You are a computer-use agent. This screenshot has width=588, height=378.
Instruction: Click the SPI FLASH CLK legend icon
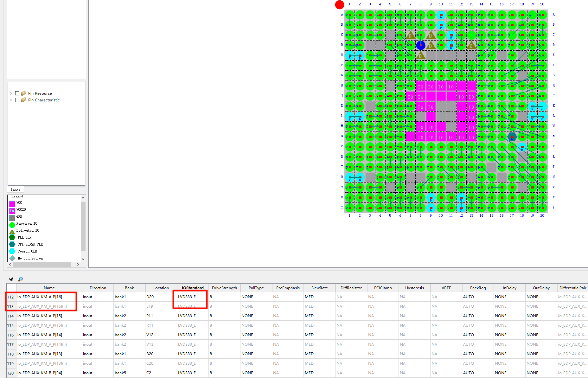[x=12, y=244]
